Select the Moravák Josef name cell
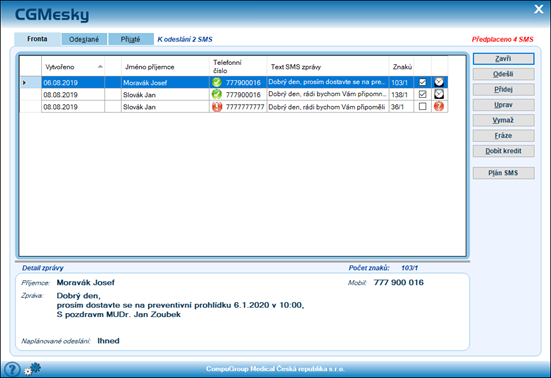The image size is (551, 378). [165, 83]
